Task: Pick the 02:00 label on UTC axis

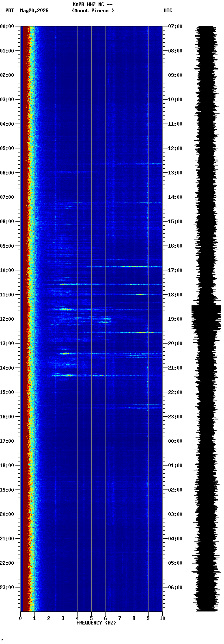Action: coord(175,490)
